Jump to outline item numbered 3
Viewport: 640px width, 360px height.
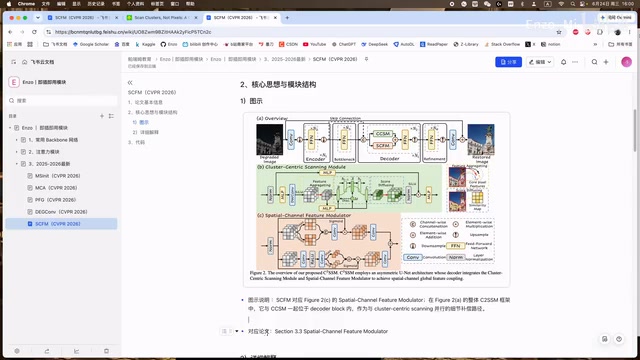coord(136,142)
